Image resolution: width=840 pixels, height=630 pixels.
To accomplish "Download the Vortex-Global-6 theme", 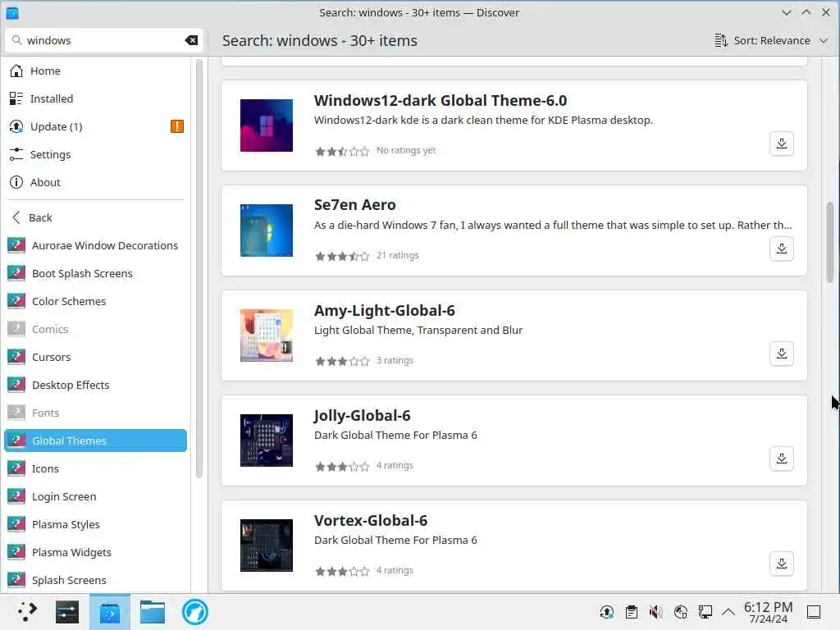I will coord(781,564).
